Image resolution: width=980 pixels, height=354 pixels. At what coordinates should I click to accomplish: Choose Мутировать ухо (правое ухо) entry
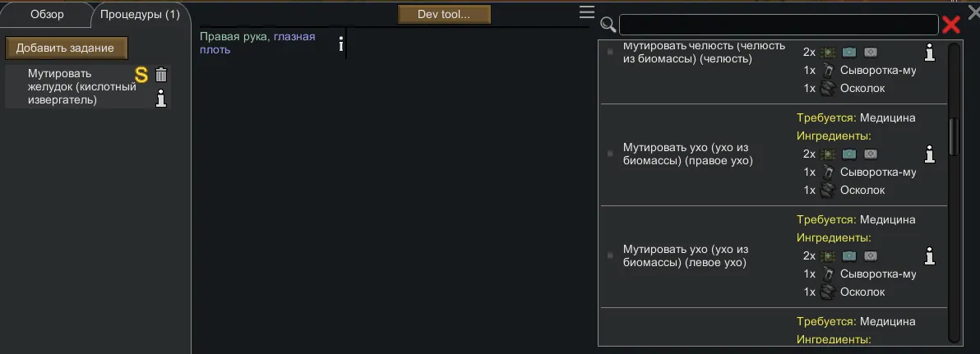(687, 154)
